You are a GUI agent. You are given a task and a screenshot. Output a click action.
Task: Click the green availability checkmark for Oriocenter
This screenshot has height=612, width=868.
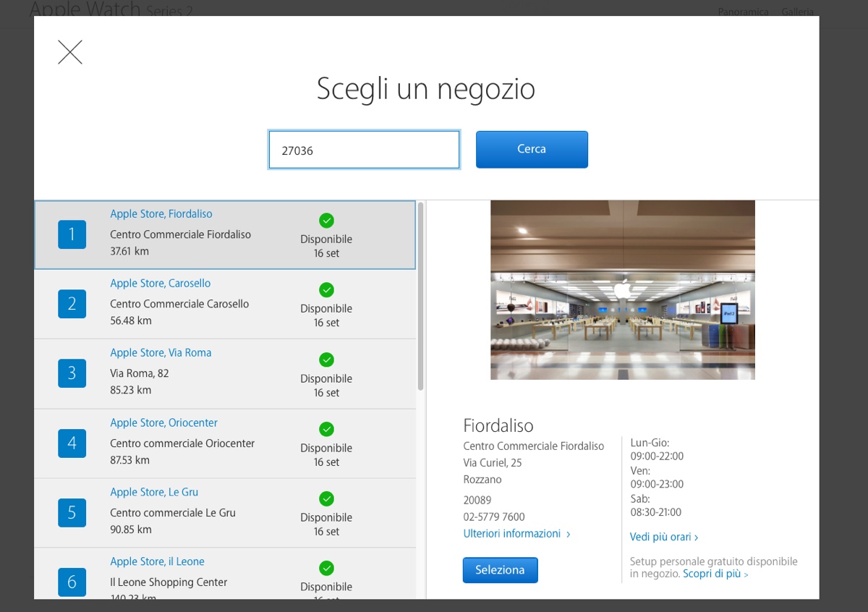pyautogui.click(x=326, y=429)
